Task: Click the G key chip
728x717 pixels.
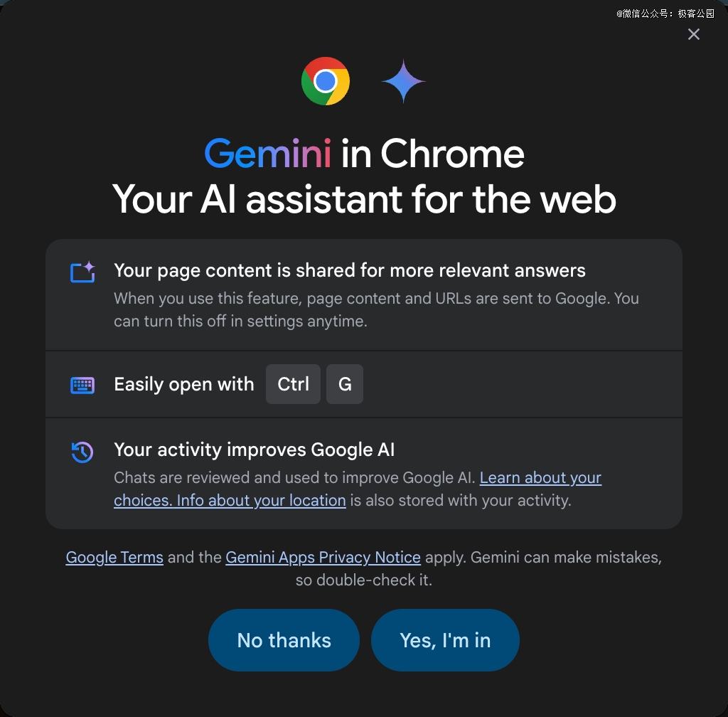Action: [345, 384]
